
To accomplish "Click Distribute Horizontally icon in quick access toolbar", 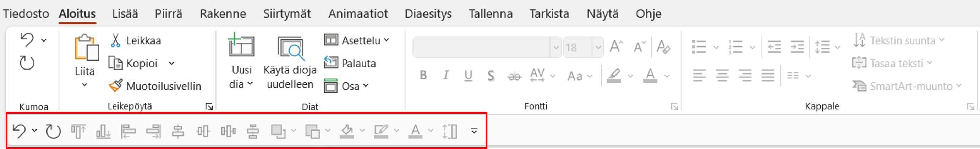I will point(228,132).
